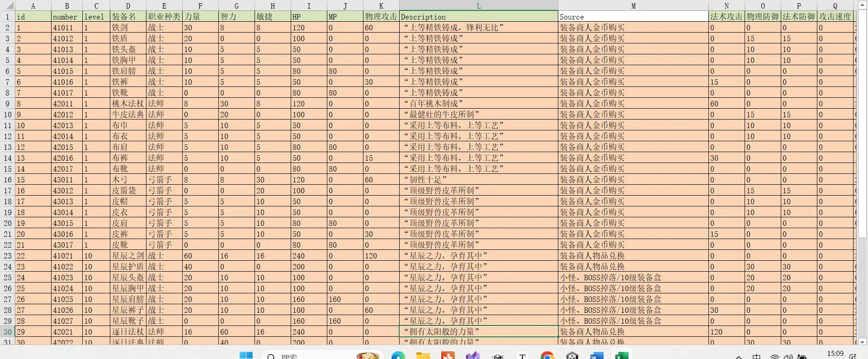Click the vertical scrollbar up arrow
The height and width of the screenshot is (359, 868).
tap(862, 4)
